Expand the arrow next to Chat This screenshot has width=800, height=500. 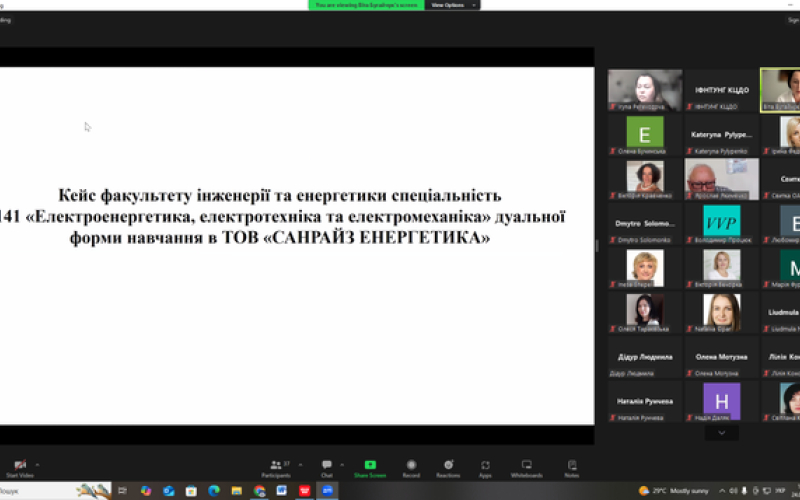342,465
